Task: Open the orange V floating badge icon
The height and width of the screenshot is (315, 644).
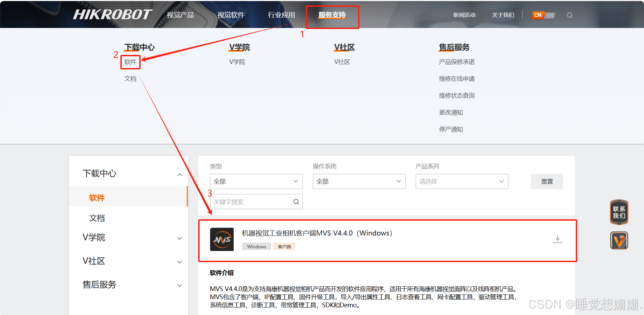Action: (x=619, y=240)
